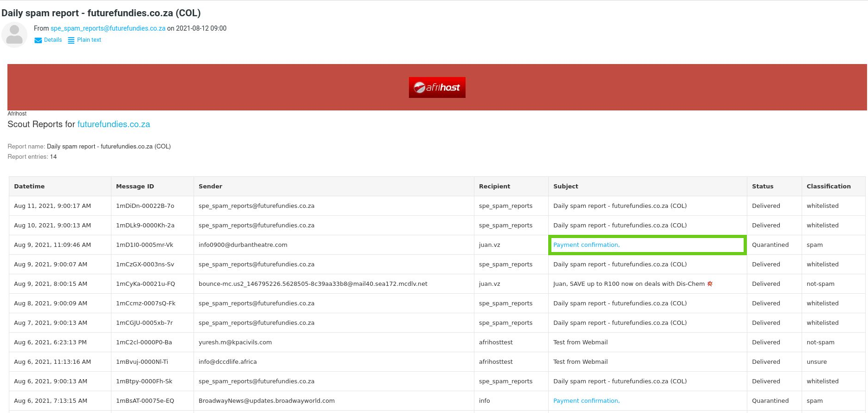Image resolution: width=868 pixels, height=413 pixels.
Task: Click the Datetime column header
Action: 29,187
